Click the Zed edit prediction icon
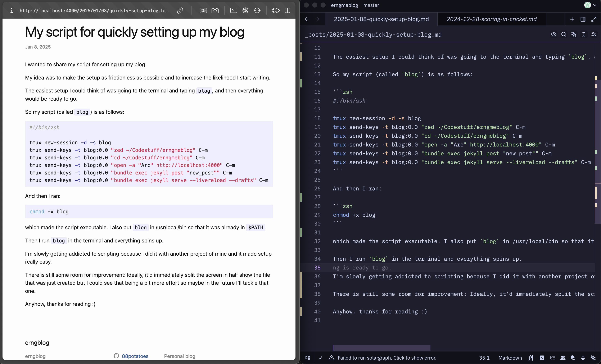The height and width of the screenshot is (364, 601). (x=531, y=358)
